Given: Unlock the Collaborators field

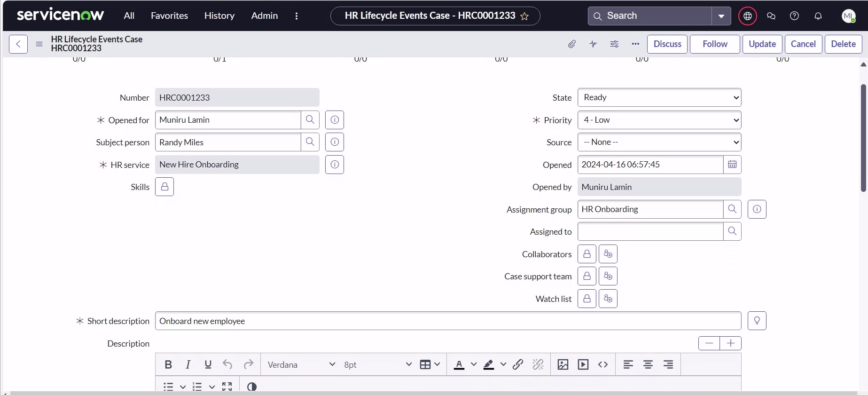Looking at the screenshot, I should pyautogui.click(x=587, y=254).
